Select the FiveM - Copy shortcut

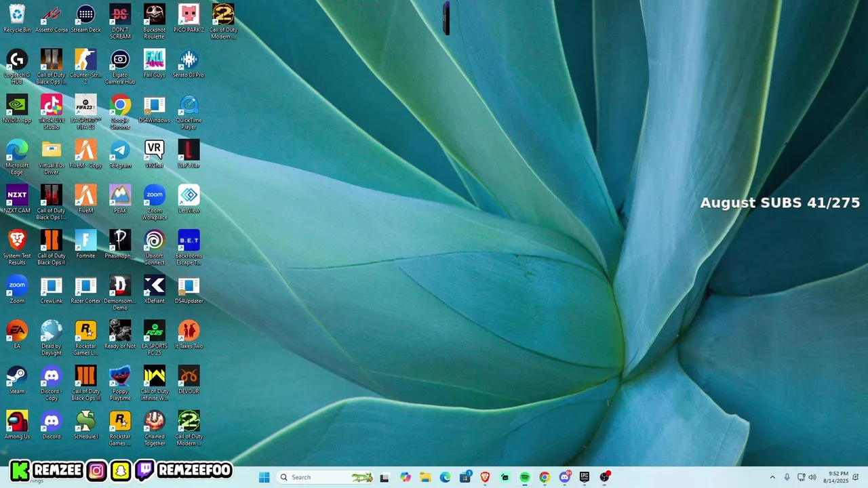pyautogui.click(x=85, y=155)
